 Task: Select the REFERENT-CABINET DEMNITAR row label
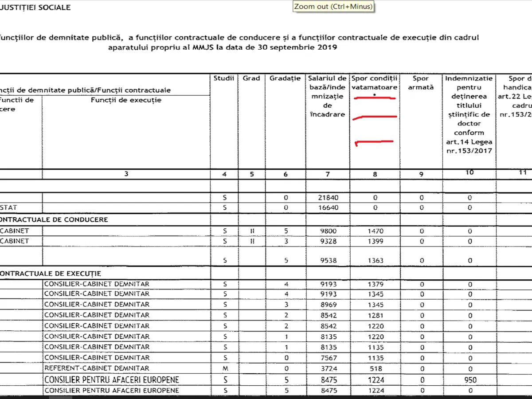(97, 368)
